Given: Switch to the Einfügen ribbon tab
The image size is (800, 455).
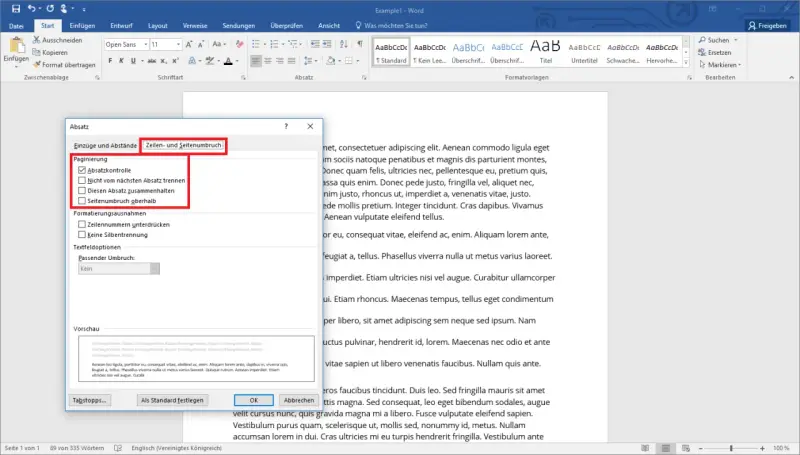Looking at the screenshot, I should coord(82,26).
